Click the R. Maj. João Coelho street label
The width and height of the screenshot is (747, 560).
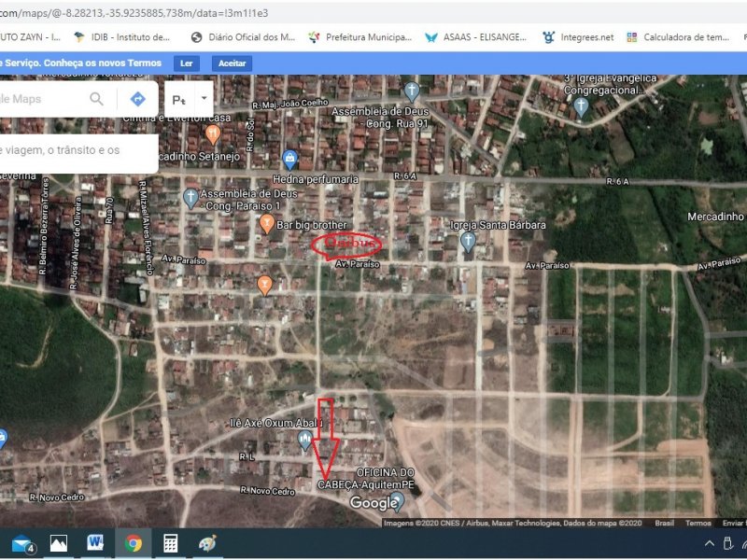289,104
